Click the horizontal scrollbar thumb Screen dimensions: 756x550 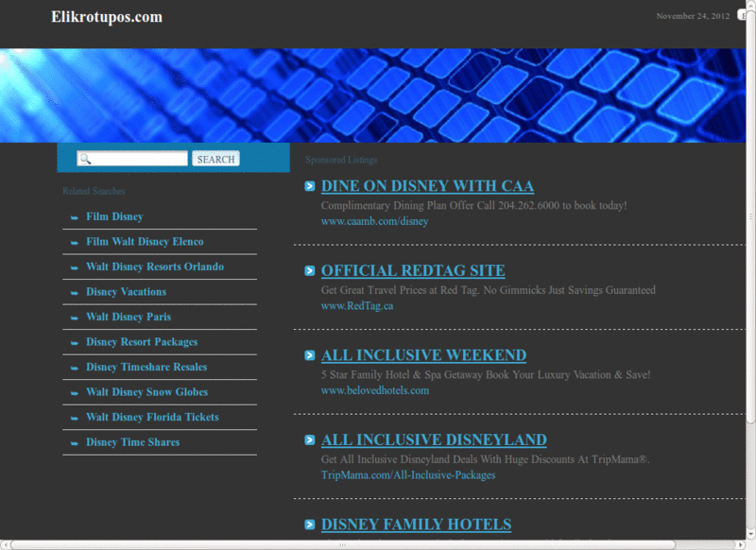tap(342, 545)
